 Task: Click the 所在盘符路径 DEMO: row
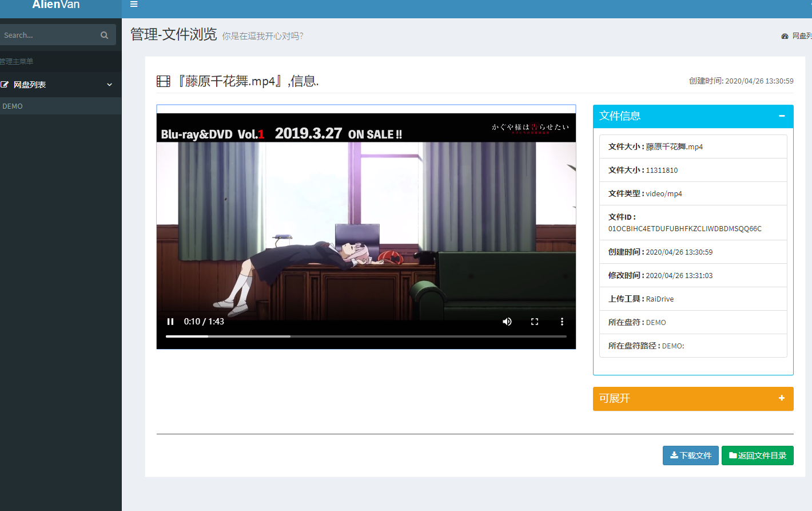pos(693,346)
